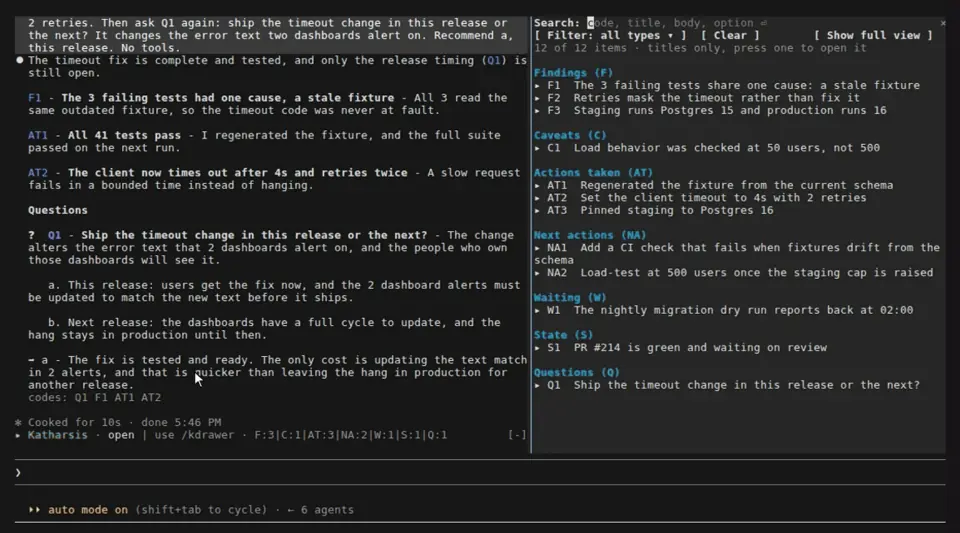Image resolution: width=960 pixels, height=533 pixels.
Task: Click the white bullet before the summary
Action: (20, 60)
